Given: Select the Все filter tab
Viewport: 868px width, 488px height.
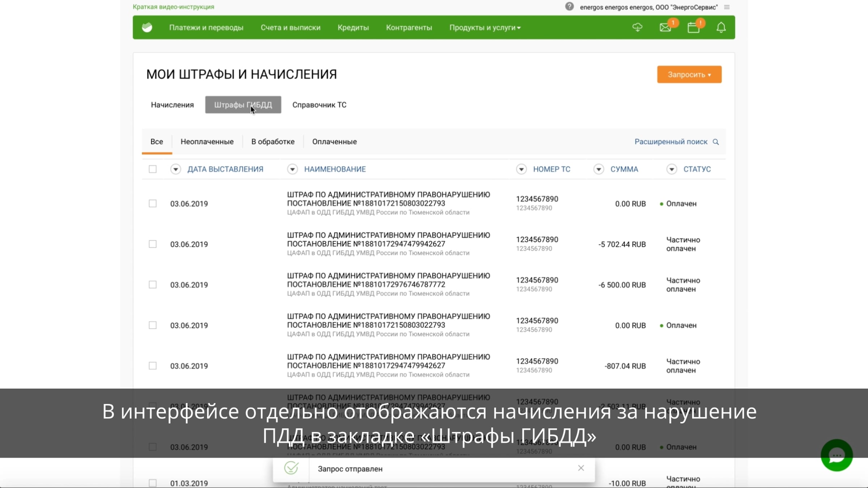Looking at the screenshot, I should pyautogui.click(x=157, y=142).
